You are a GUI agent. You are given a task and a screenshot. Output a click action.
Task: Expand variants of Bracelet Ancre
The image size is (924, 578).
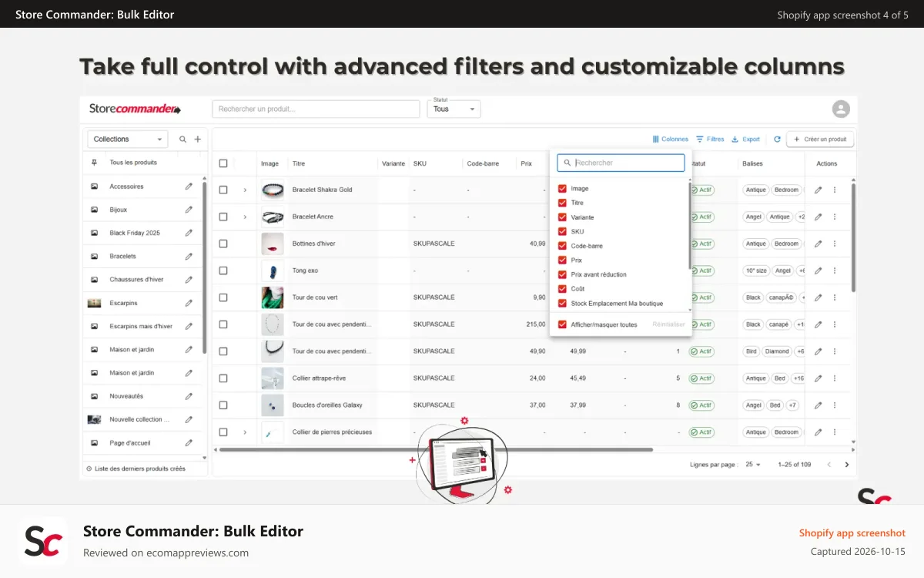(245, 217)
